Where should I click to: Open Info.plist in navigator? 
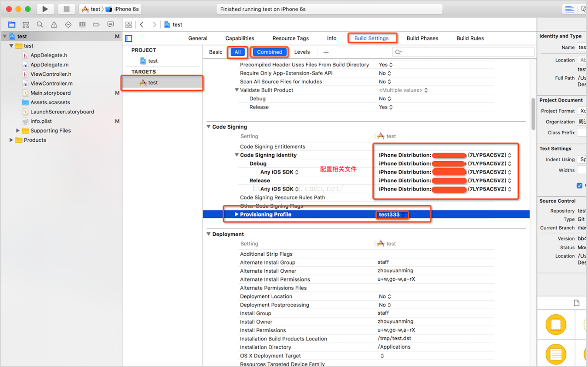pyautogui.click(x=41, y=121)
